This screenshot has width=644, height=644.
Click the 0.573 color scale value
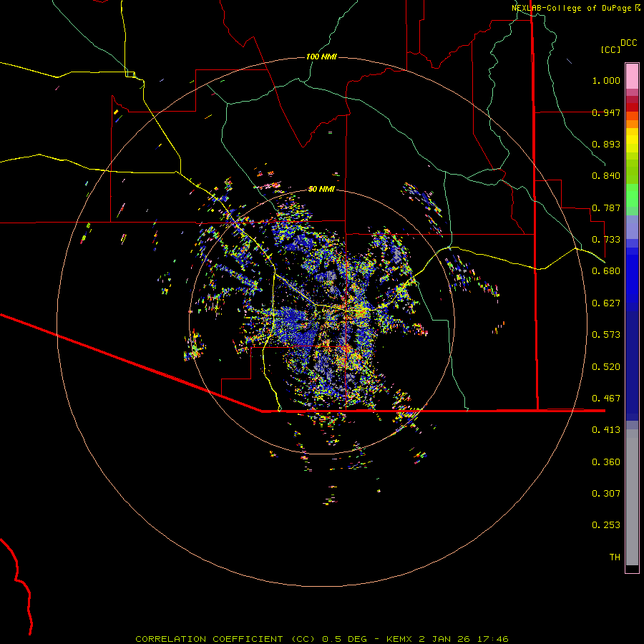606,335
